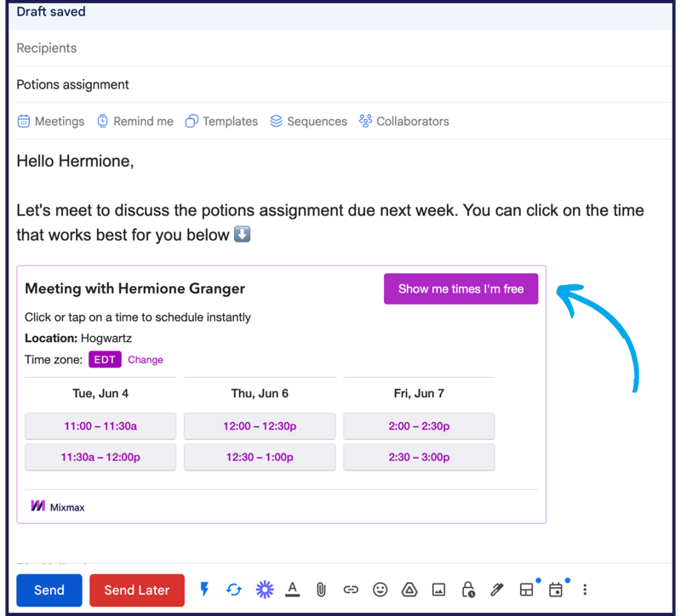Click the down-arrow emoji in message body
Image resolution: width=681 pixels, height=616 pixels.
[242, 235]
